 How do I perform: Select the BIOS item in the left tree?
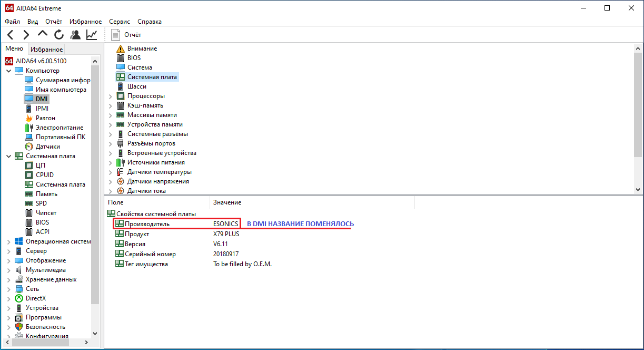(x=37, y=222)
